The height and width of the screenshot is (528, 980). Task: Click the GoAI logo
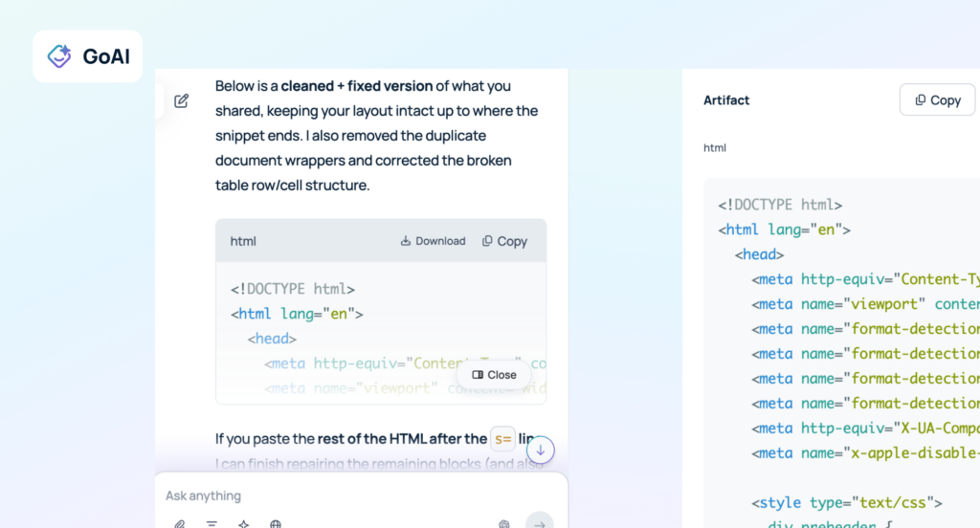click(87, 56)
